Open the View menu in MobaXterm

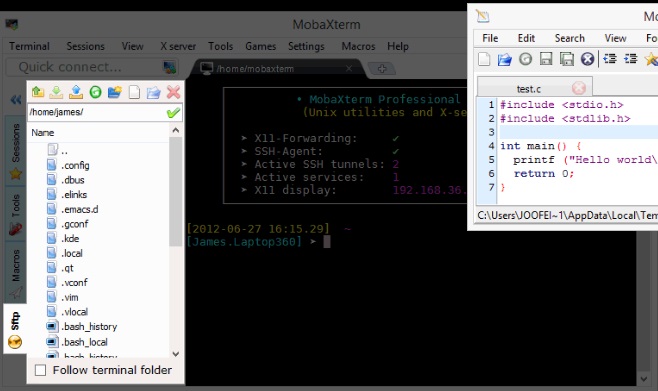pyautogui.click(x=133, y=46)
